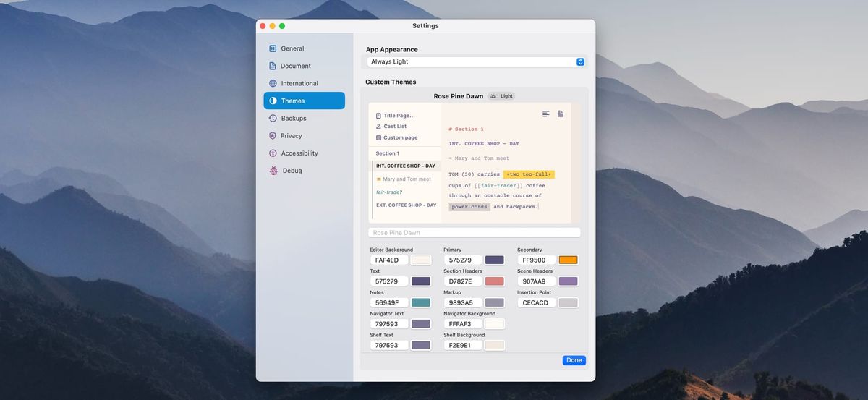
Task: Open the Privacy tab
Action: click(x=305, y=135)
